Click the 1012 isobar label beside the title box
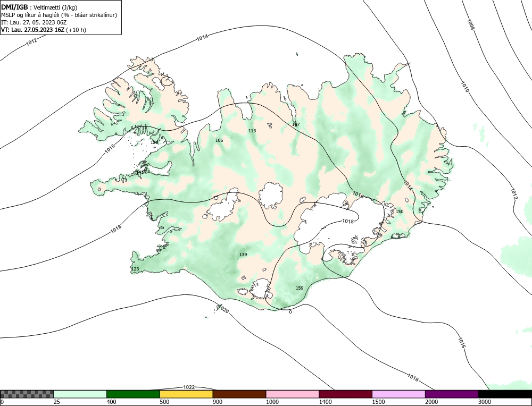Viewport: 532px width, 406px height. coord(31,41)
